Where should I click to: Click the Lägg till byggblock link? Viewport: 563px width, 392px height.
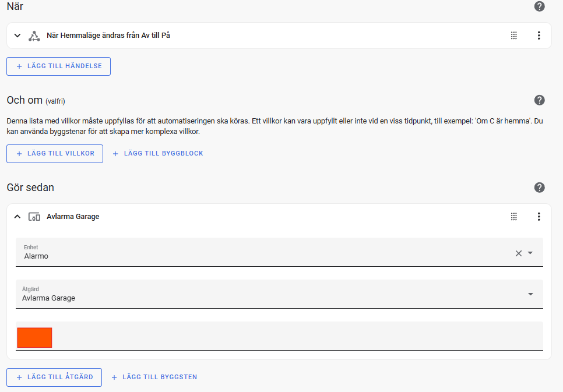158,154
